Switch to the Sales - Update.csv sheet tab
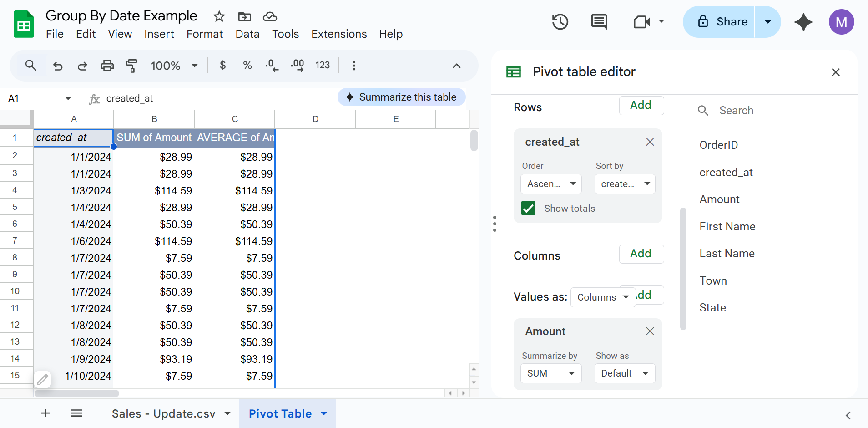 coord(163,413)
